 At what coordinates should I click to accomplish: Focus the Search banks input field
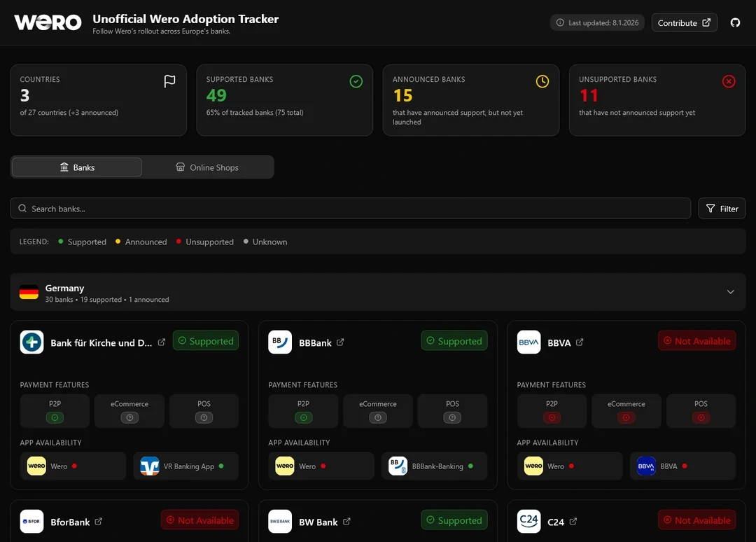[x=350, y=209]
